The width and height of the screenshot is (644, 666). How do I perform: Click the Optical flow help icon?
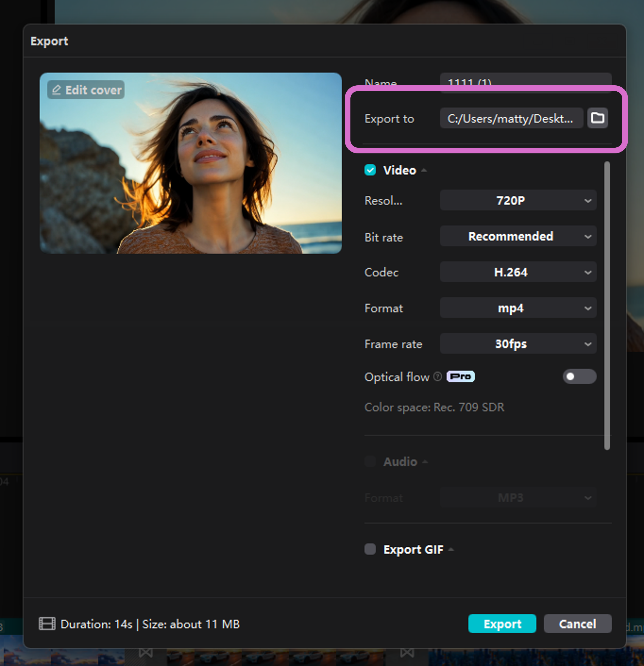point(437,376)
